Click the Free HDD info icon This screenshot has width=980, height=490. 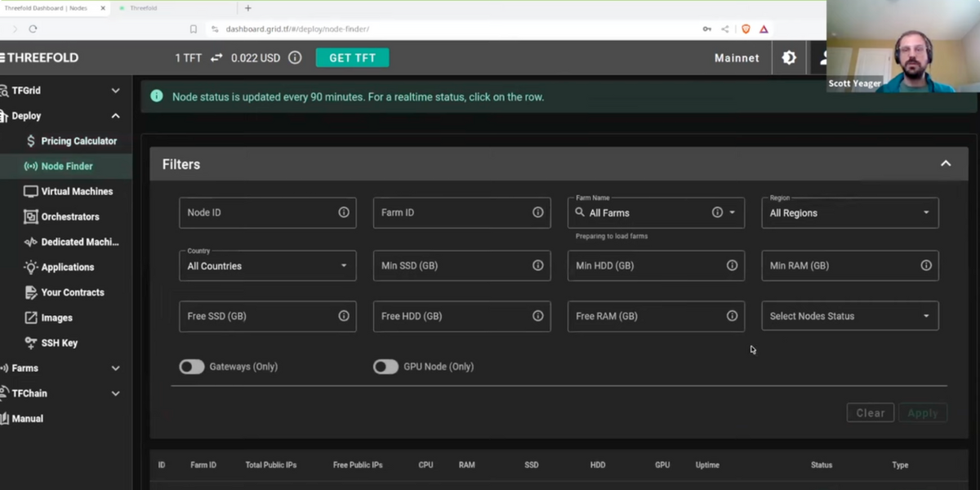click(538, 316)
